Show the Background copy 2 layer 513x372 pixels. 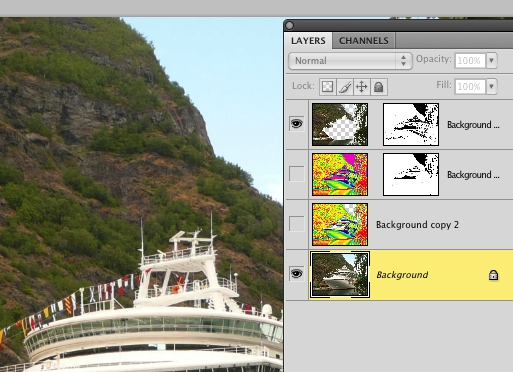(297, 224)
